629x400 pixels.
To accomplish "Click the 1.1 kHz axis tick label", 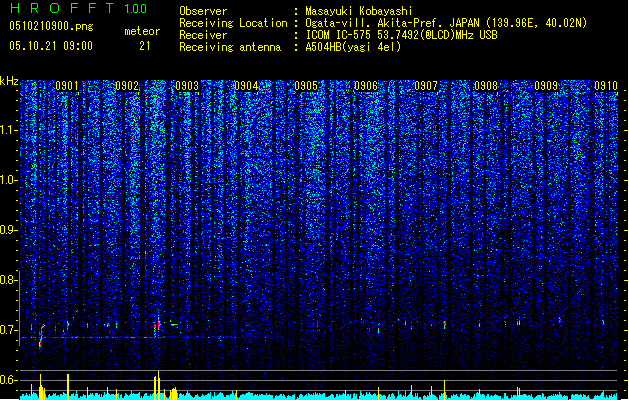I will [x=9, y=130].
